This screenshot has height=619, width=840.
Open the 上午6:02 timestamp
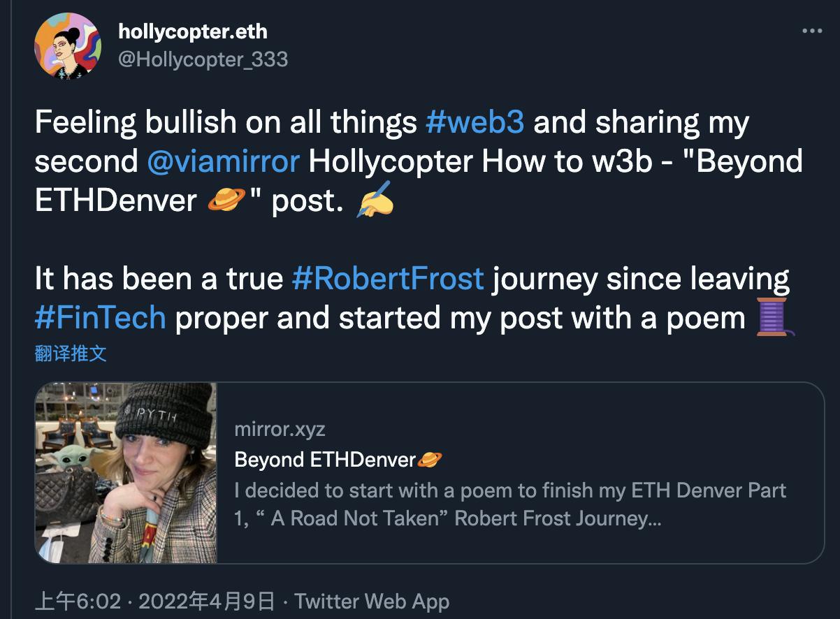coord(78,602)
